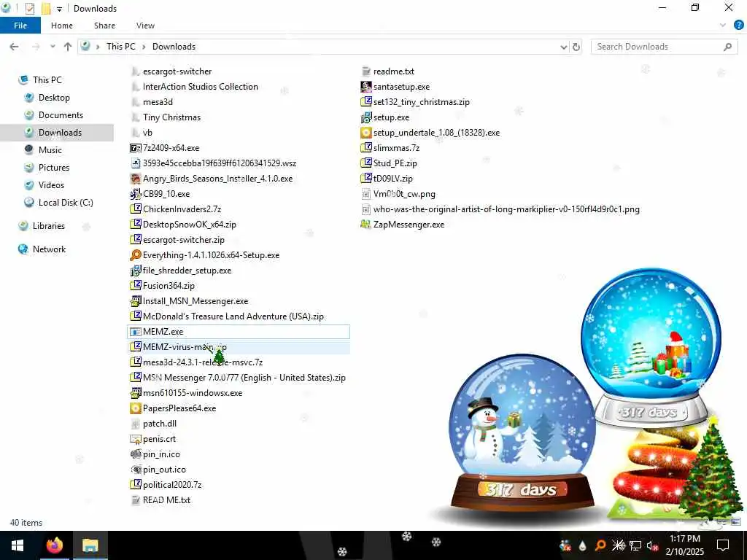Screen dimensions: 747x560
Task: Refresh the Downloads folder view
Action: click(x=576, y=47)
